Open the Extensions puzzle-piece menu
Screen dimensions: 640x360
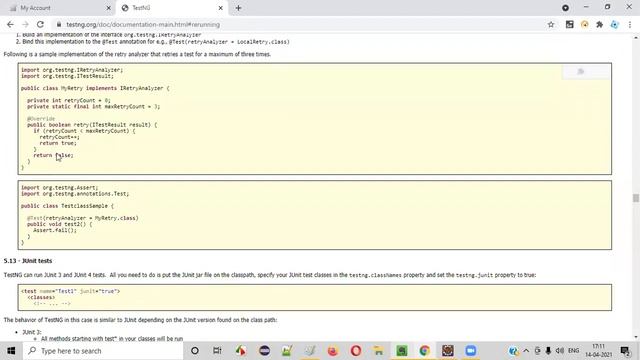click(599, 24)
